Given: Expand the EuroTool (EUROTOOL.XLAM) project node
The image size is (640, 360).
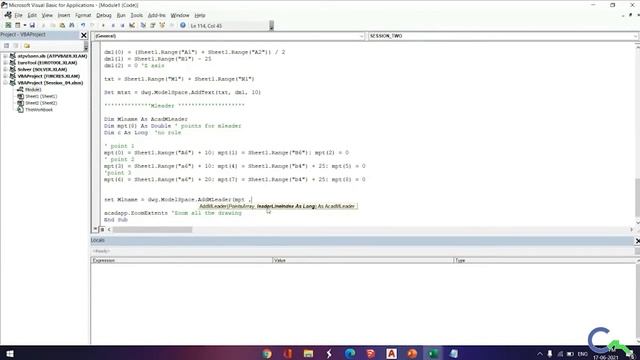Looking at the screenshot, I should (x=5, y=63).
